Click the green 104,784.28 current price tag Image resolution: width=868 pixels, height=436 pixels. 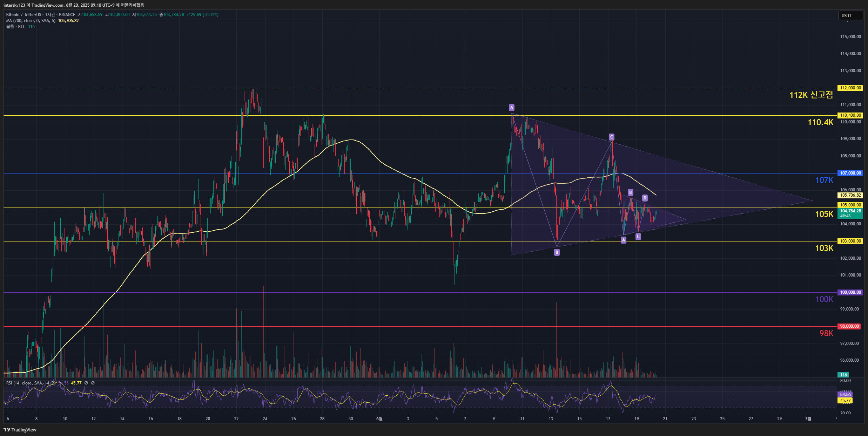(x=850, y=213)
